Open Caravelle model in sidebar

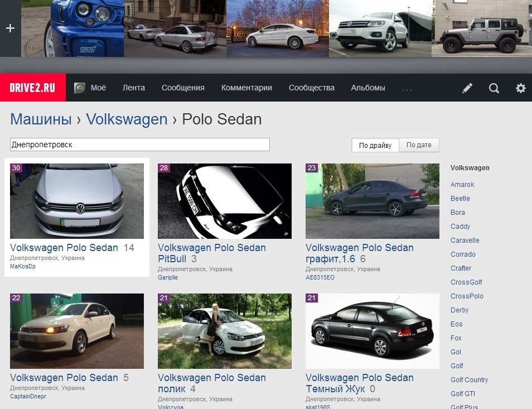coord(465,240)
